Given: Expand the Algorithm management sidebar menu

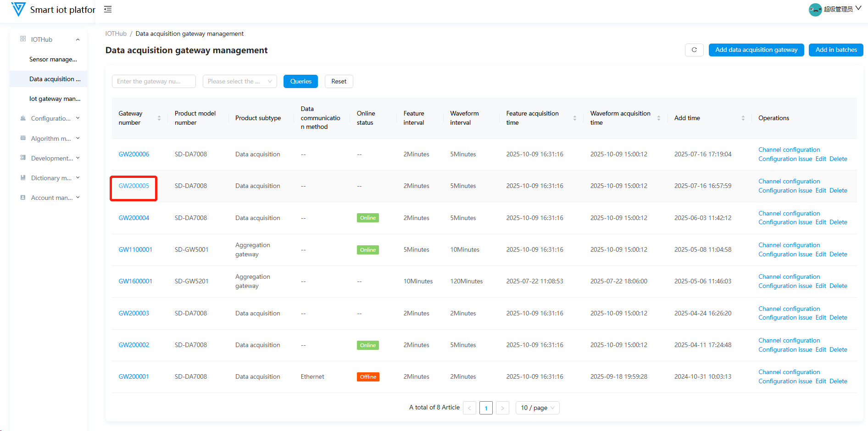Looking at the screenshot, I should [x=50, y=138].
